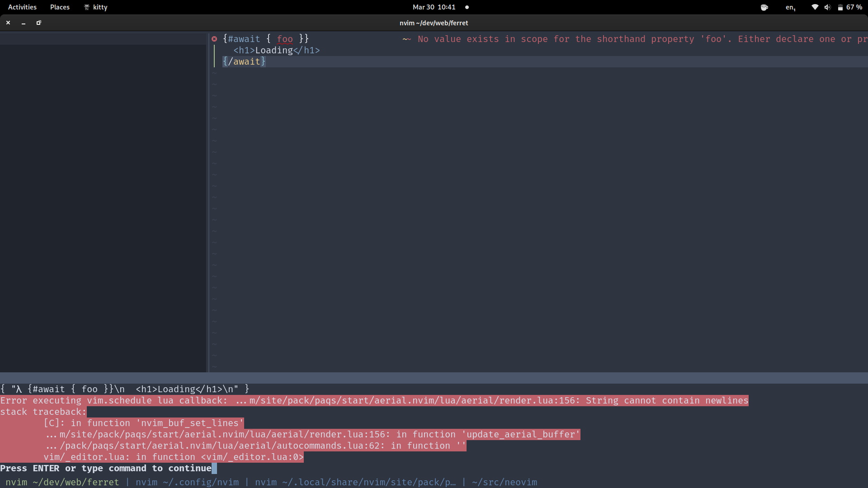Viewport: 868px width, 488px height.
Task: Switch to the ~/src/neovim tab
Action: pyautogui.click(x=505, y=482)
